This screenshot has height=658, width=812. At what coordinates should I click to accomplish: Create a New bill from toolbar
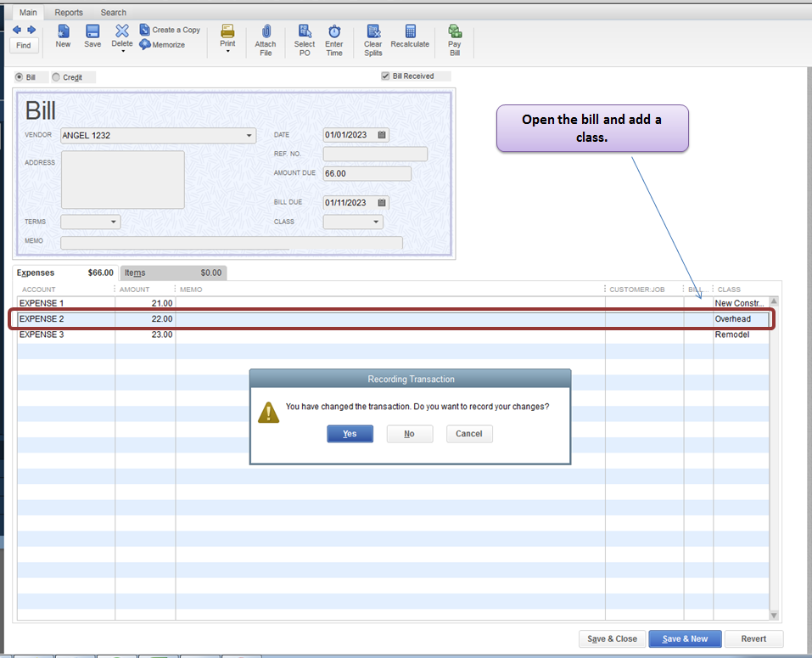pos(63,37)
